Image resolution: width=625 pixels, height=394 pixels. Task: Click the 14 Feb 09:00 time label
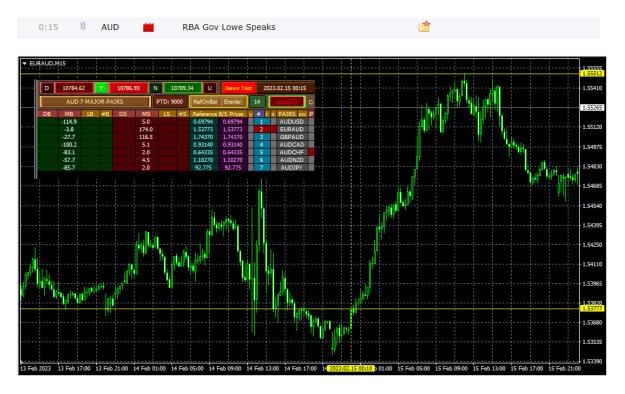coord(225,368)
